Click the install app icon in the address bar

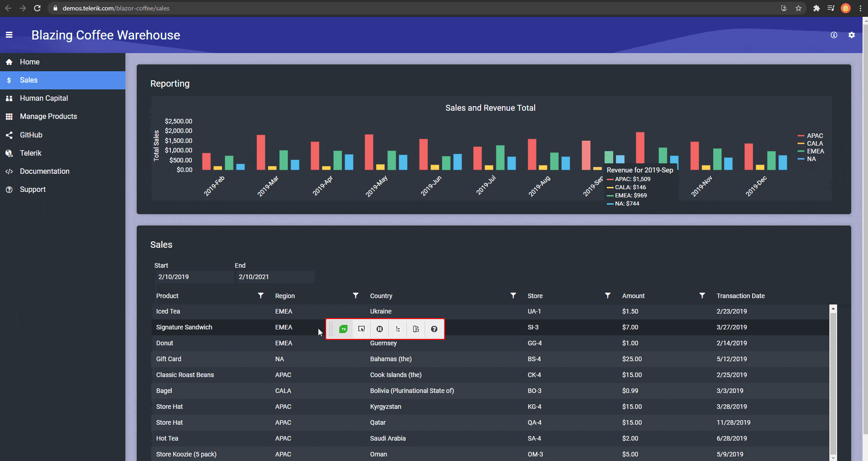point(784,8)
